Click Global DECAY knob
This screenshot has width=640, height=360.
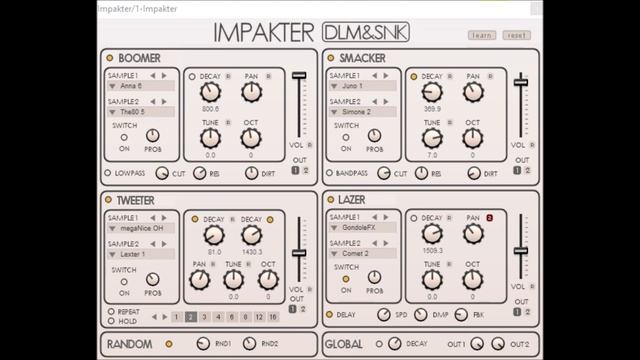[x=395, y=344]
